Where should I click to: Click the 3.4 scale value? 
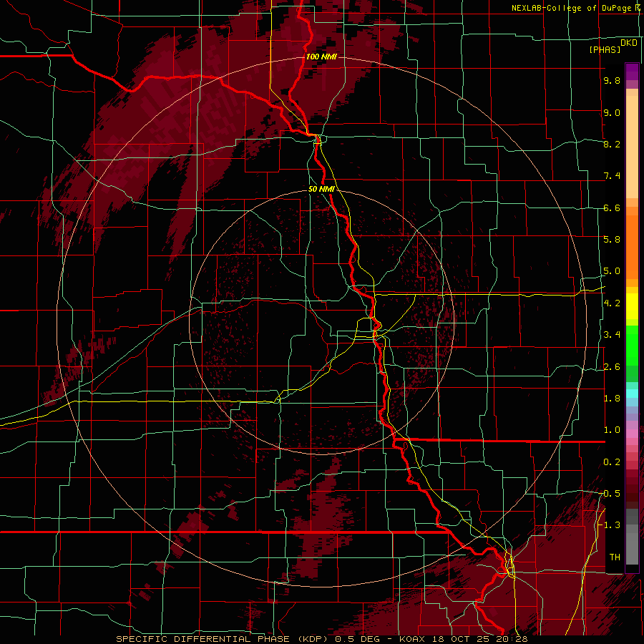tap(612, 335)
